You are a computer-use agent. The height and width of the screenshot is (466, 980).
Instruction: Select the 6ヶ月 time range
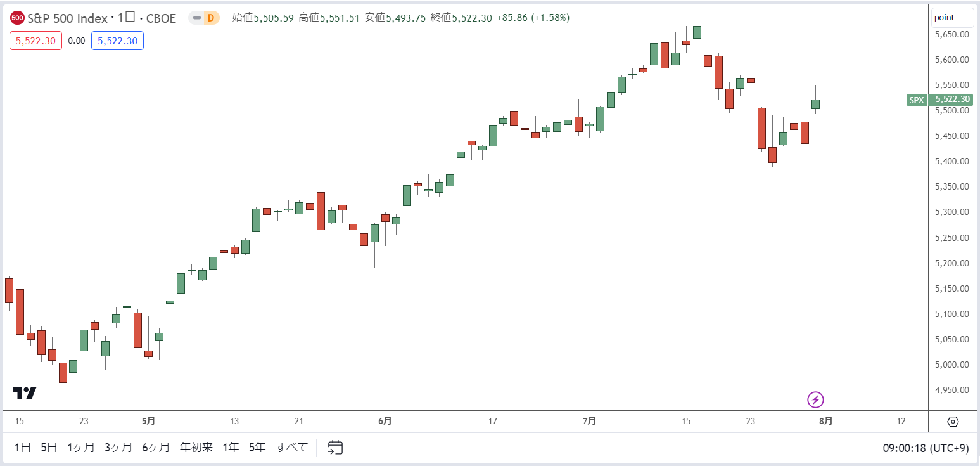pyautogui.click(x=156, y=448)
